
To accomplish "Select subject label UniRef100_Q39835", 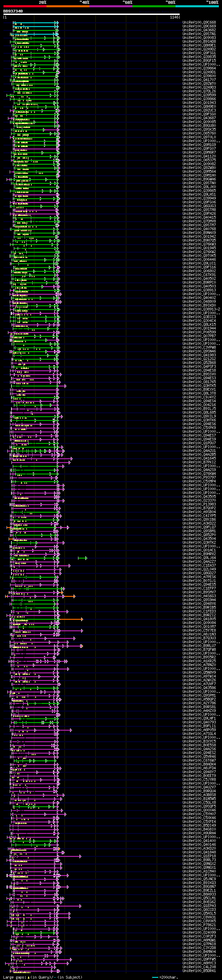I will 199,57.
